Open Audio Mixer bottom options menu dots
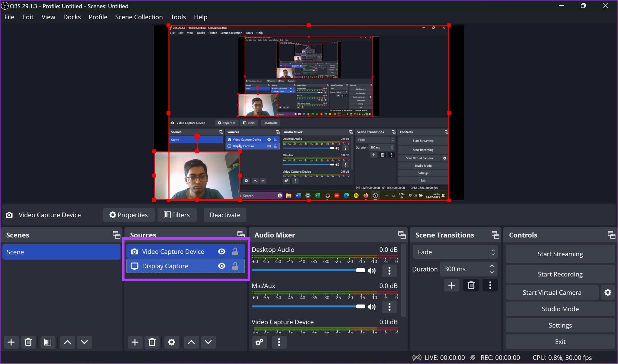The width and height of the screenshot is (618, 364). (279, 342)
